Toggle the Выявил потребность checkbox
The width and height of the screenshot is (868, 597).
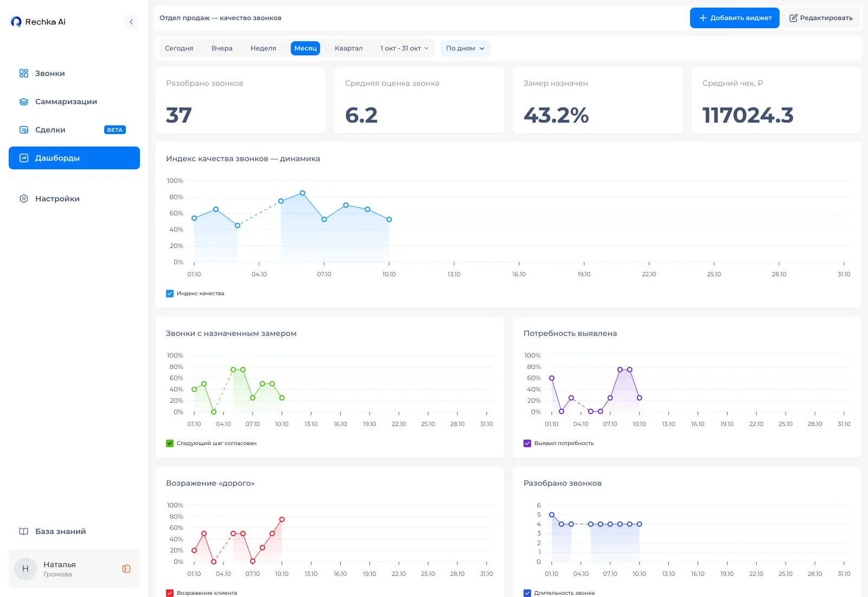[527, 443]
